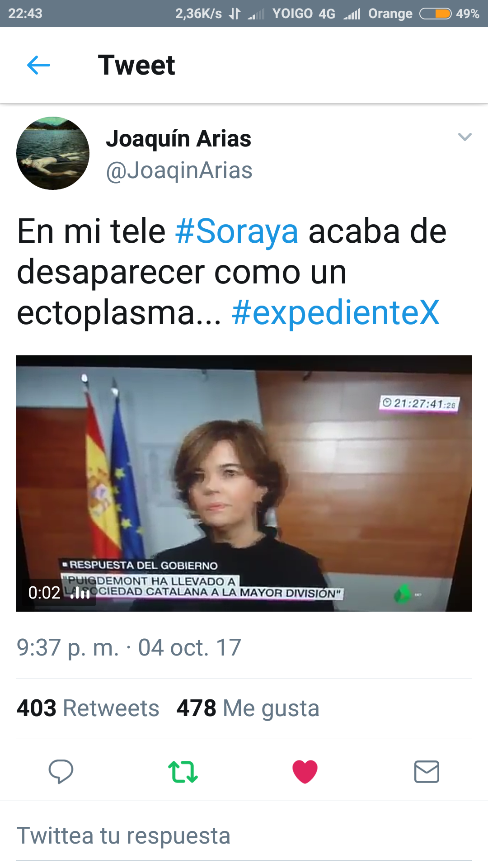
Task: View the 403 Retweets list
Action: [88, 708]
